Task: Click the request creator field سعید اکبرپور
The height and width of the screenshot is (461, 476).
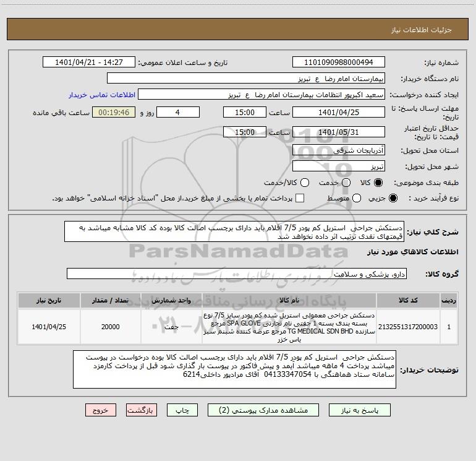Action: point(261,95)
